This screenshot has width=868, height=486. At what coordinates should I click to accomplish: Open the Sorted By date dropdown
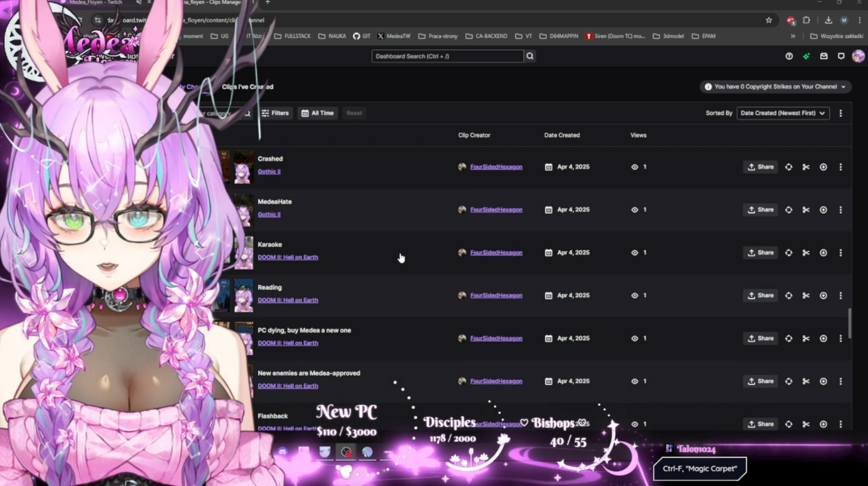[x=783, y=113]
